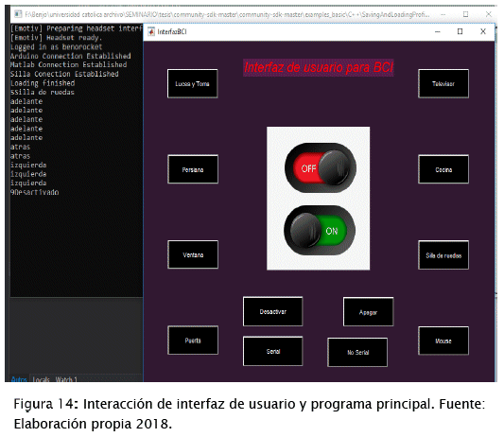Click the Luces y Toma button
The width and height of the screenshot is (504, 437).
click(x=192, y=83)
